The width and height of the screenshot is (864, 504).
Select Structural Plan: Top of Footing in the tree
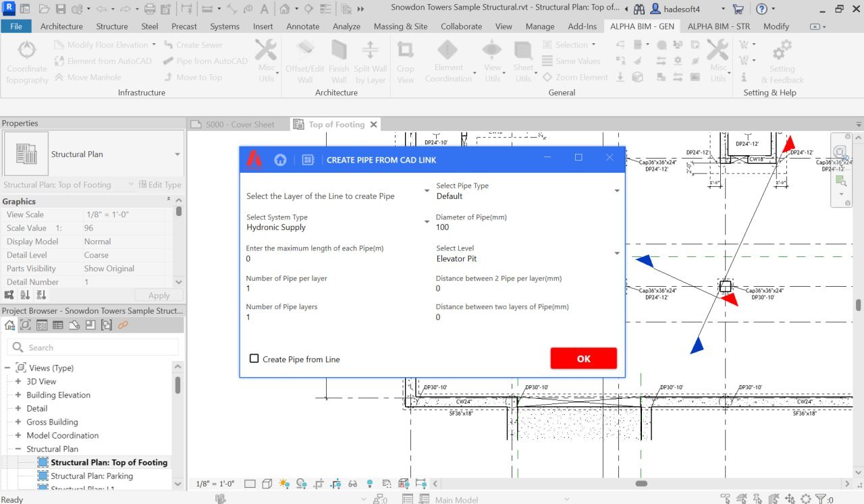point(109,462)
